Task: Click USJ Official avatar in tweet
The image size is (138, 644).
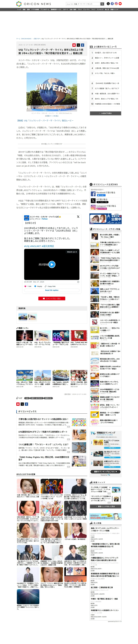Action: [x=27, y=218]
